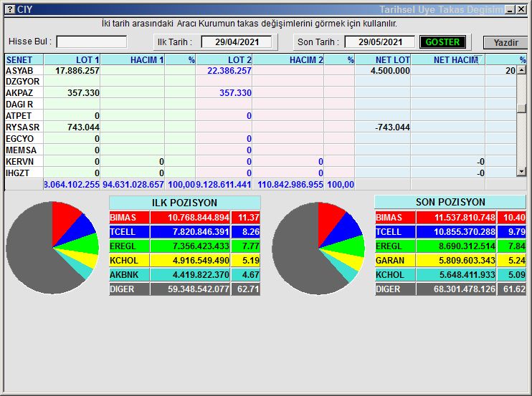Image resolution: width=532 pixels, height=396 pixels.
Task: Click the ILK POZISYON pie chart
Action: point(52,248)
